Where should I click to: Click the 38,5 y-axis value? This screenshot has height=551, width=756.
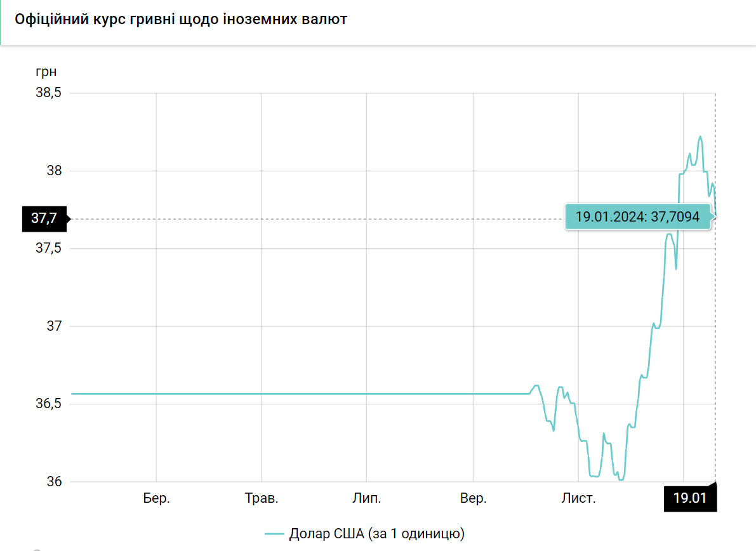click(x=48, y=93)
